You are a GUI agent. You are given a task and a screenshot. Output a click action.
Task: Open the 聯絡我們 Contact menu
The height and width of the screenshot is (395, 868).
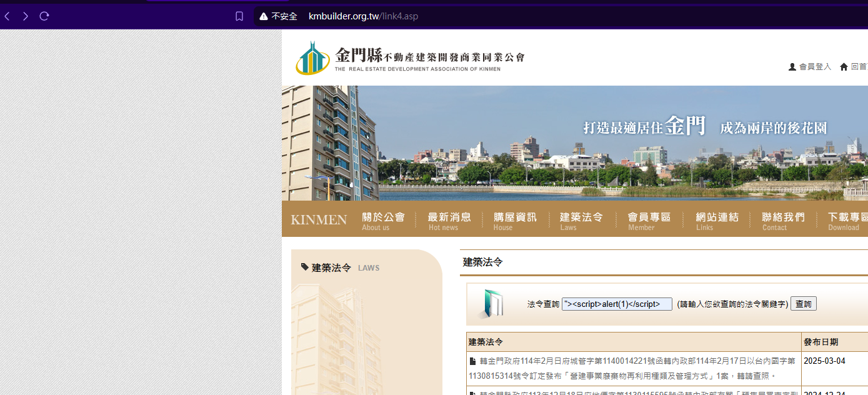pos(783,221)
